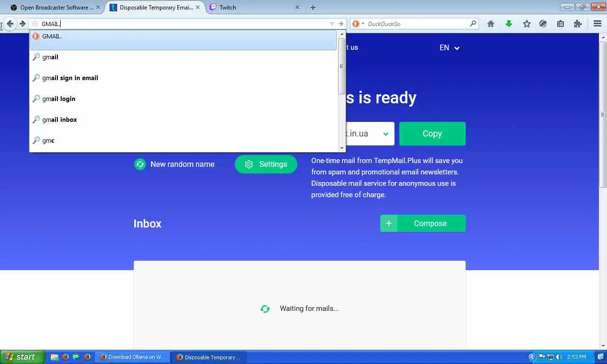Switch to Disposable Temporary taskbar window
The image size is (607, 364).
click(x=209, y=357)
